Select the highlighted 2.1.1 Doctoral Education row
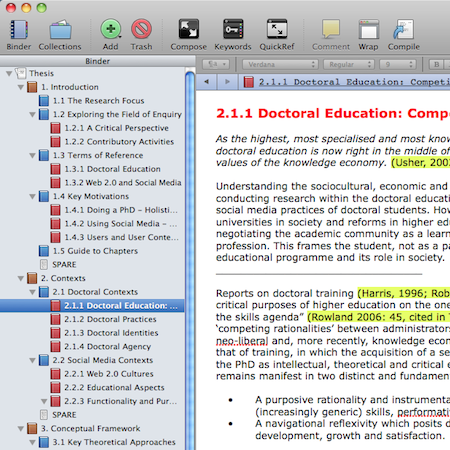The width and height of the screenshot is (450, 450). (92, 306)
